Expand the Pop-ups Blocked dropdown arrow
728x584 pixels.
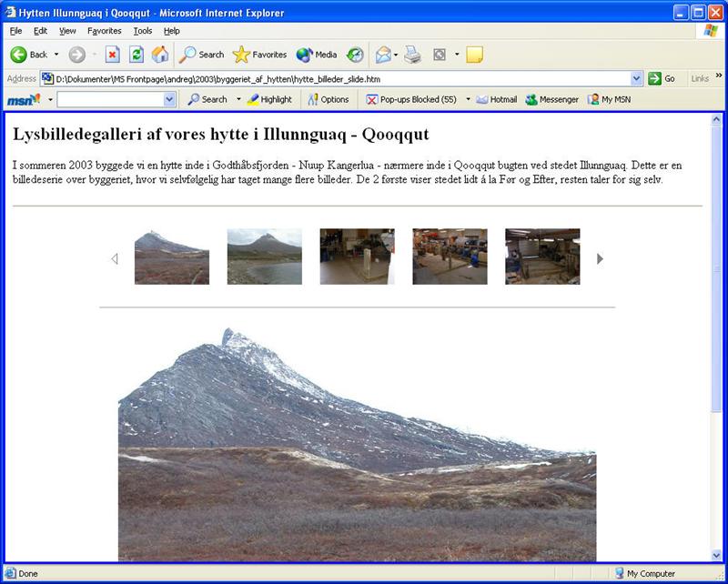tap(468, 99)
